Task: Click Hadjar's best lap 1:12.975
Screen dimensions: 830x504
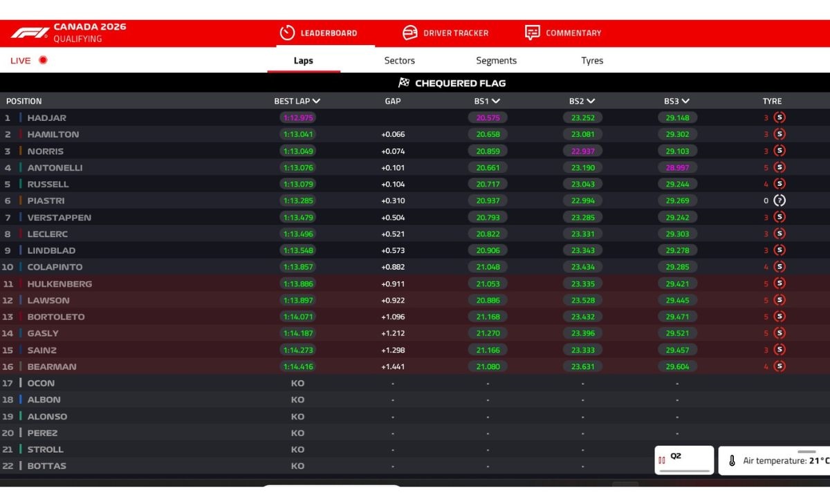Action: pos(298,118)
